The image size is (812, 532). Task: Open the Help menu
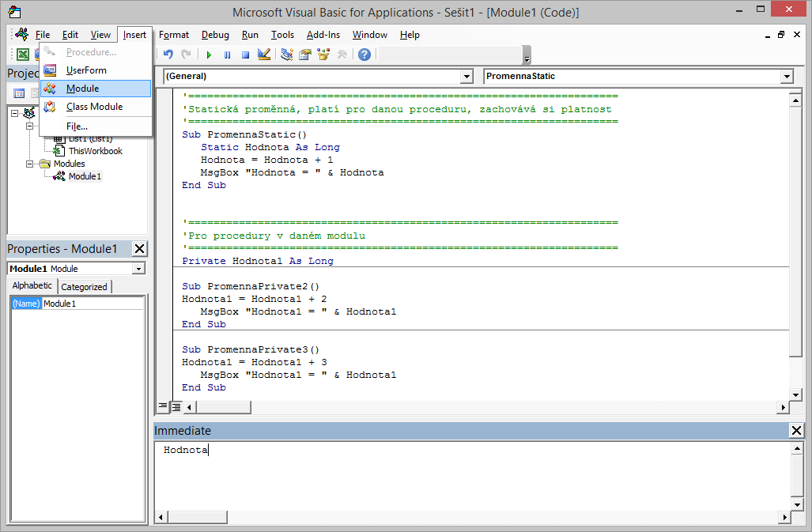tap(409, 35)
